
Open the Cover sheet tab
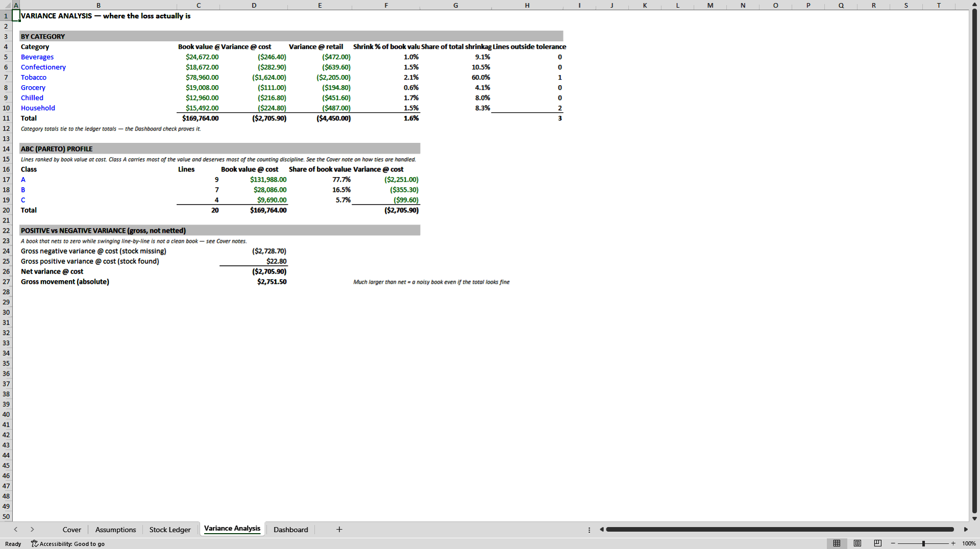[x=71, y=530]
